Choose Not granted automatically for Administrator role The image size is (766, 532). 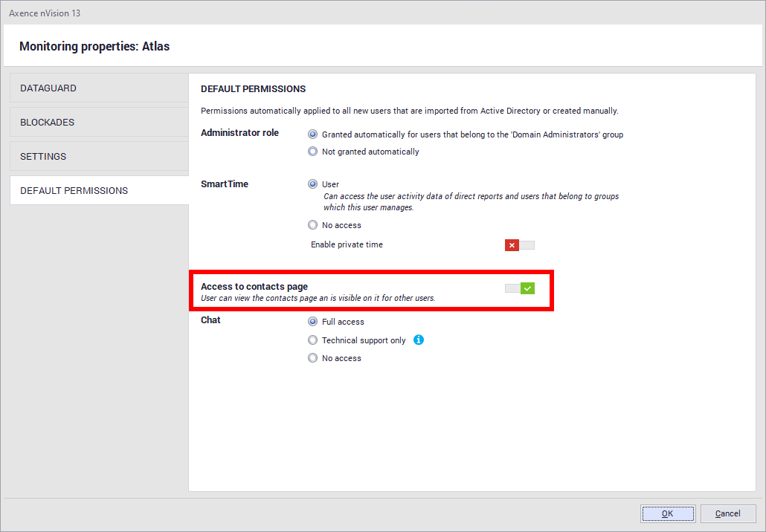tap(313, 152)
